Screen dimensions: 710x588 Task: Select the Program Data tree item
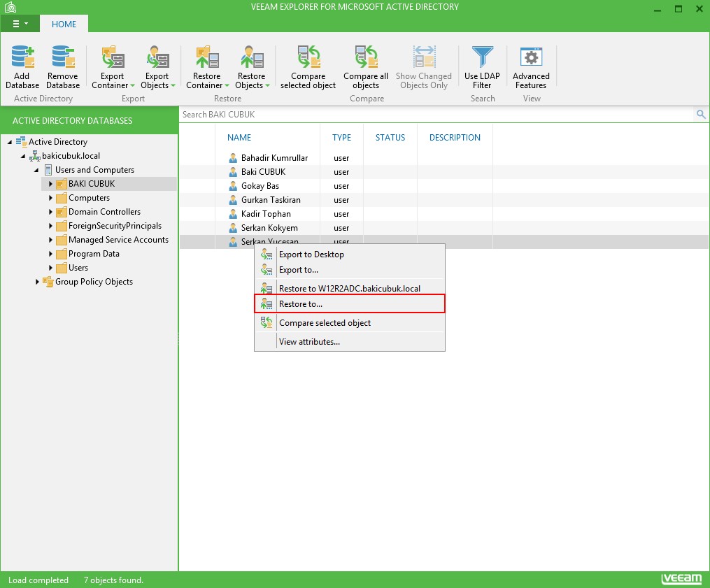[x=94, y=254]
